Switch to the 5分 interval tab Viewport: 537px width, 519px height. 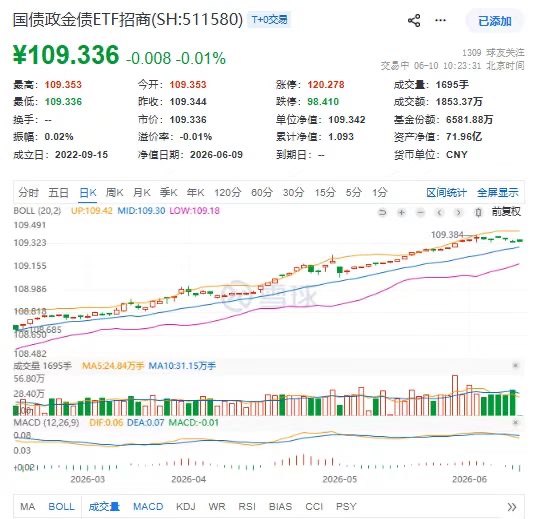[354, 193]
